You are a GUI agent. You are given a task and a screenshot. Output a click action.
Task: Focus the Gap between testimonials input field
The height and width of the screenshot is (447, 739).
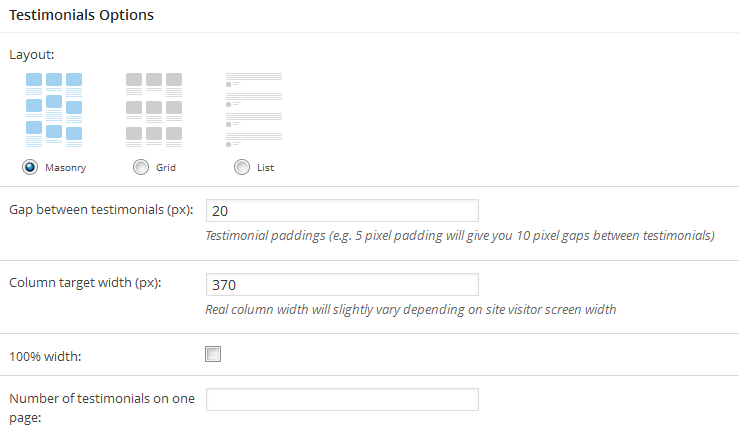click(x=341, y=210)
